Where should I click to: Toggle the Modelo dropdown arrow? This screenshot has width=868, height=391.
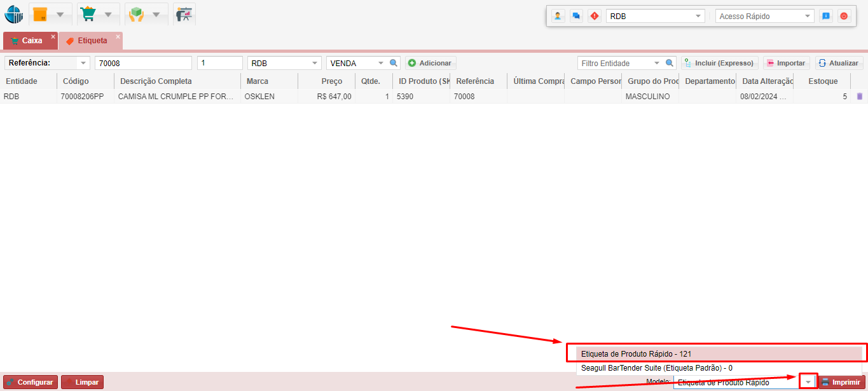tap(808, 382)
